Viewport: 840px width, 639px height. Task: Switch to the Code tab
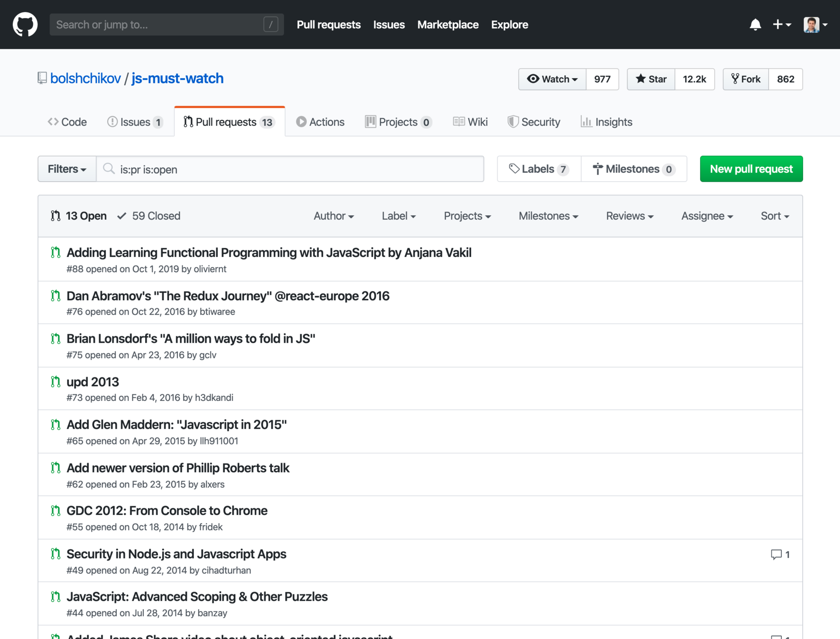click(x=67, y=122)
